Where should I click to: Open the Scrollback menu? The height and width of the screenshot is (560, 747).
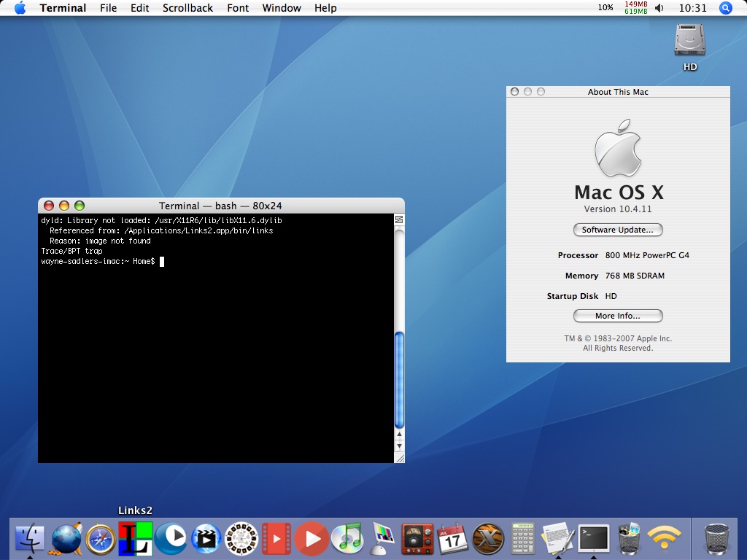(187, 8)
